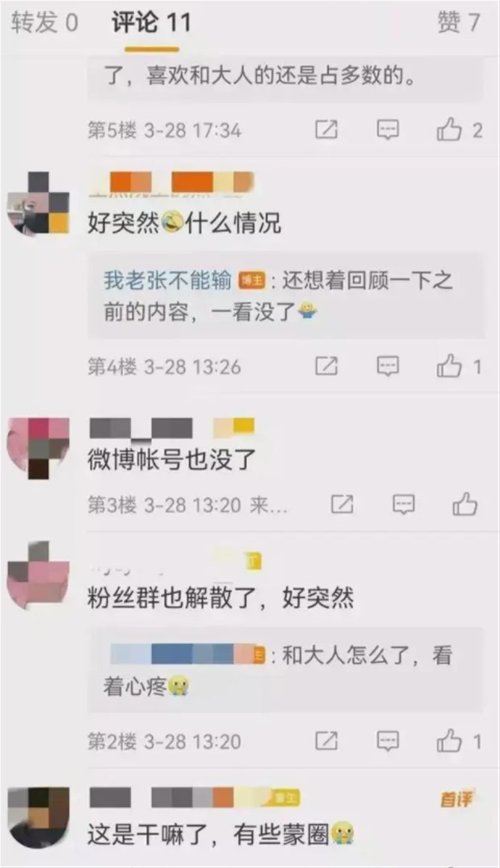Tap the repost icon on 第2楼
The image size is (500, 868).
tap(326, 741)
